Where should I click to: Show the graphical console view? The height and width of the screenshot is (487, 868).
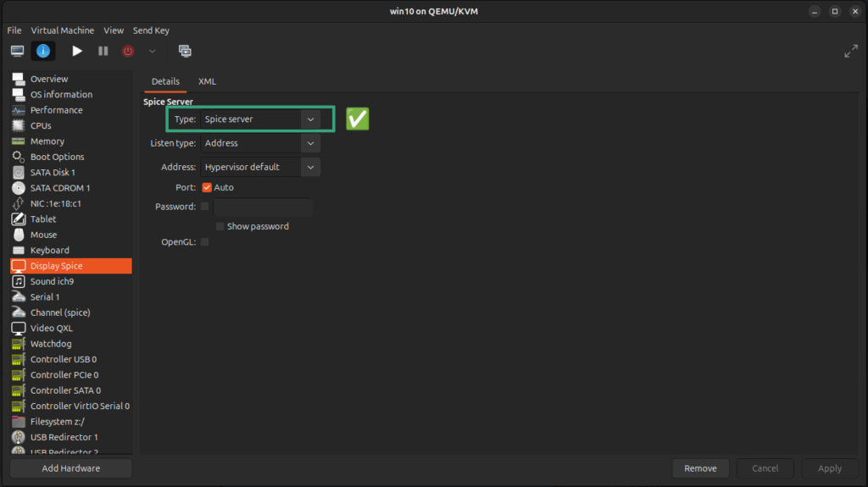(17, 51)
